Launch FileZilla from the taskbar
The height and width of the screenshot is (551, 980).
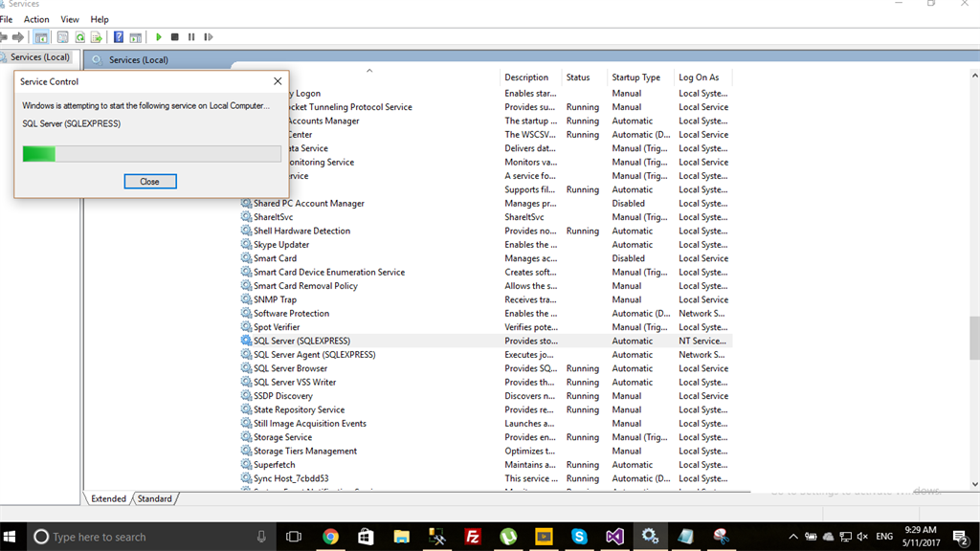473,537
